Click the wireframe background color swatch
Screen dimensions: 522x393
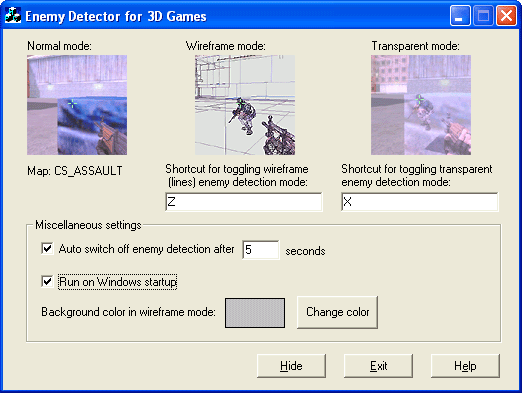click(x=255, y=313)
